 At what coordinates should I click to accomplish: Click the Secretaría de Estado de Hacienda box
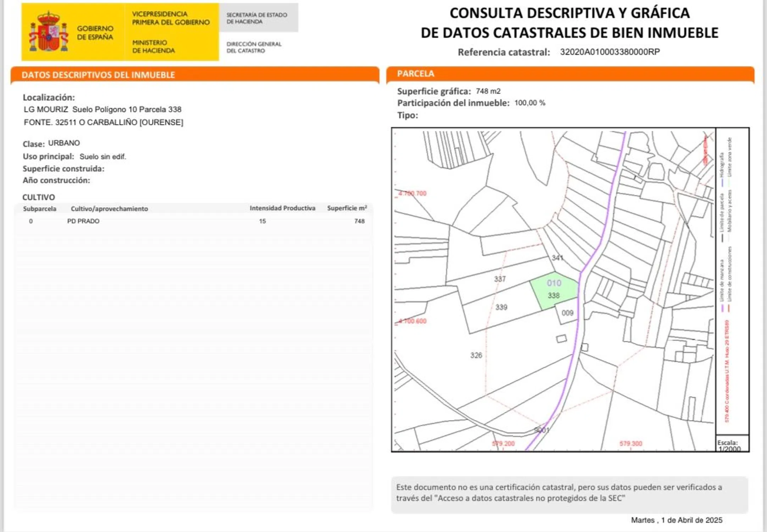(258, 18)
